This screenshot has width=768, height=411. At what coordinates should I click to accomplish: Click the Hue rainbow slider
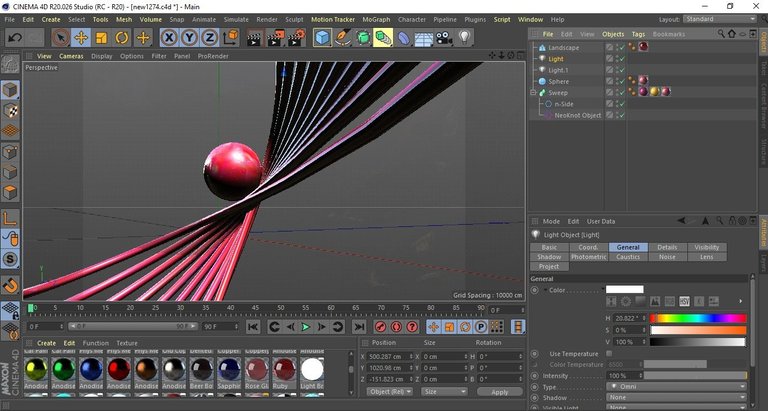point(698,318)
